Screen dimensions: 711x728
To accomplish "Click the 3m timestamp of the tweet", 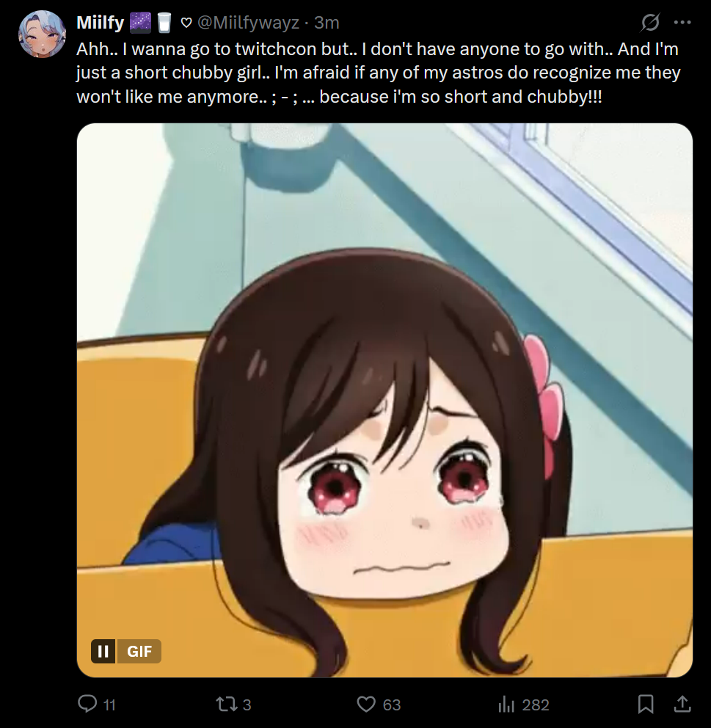I will pyautogui.click(x=327, y=22).
